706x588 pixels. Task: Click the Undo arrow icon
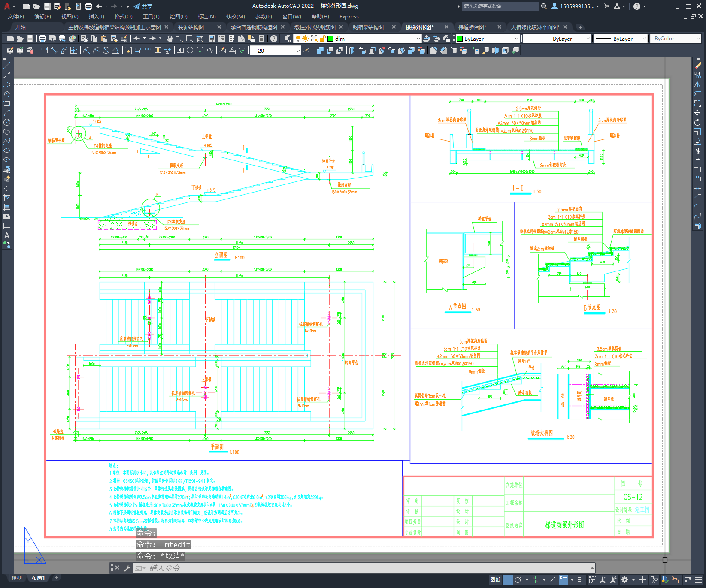137,39
